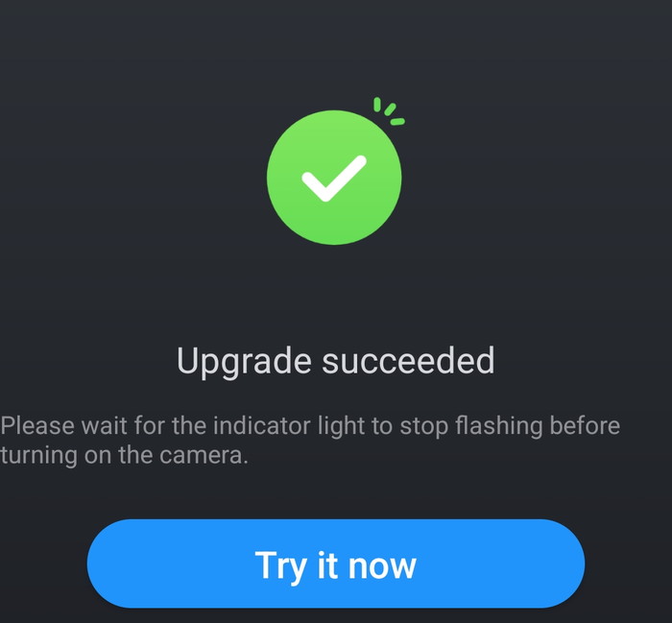The height and width of the screenshot is (623, 672).
Task: Click the middle green sparkle dash
Action: (390, 109)
